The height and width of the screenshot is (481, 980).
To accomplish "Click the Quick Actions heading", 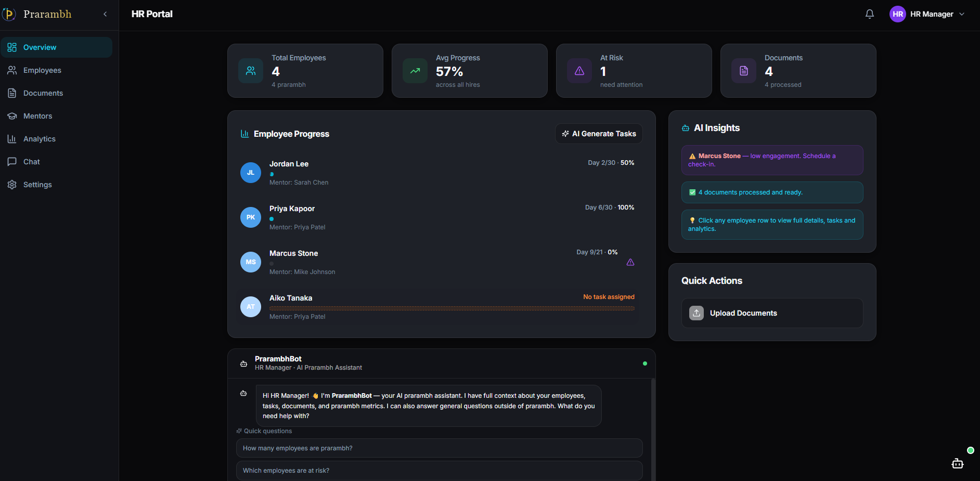I will tap(712, 281).
